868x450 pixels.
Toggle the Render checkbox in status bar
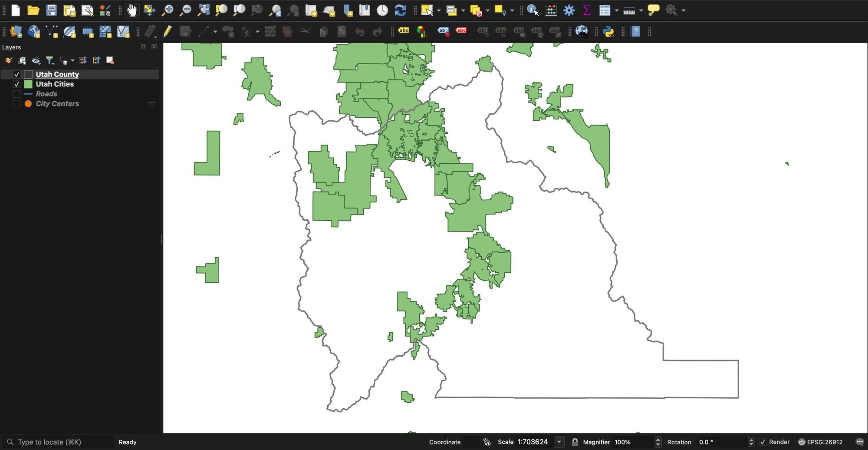pyautogui.click(x=763, y=442)
